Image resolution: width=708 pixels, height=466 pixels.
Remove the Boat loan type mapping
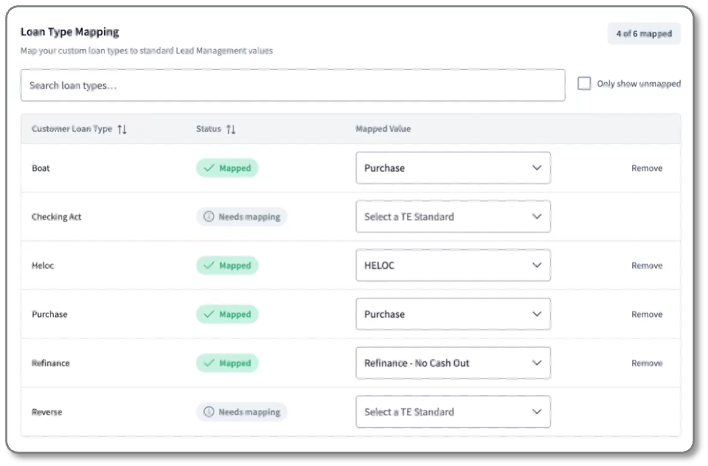pyautogui.click(x=647, y=168)
